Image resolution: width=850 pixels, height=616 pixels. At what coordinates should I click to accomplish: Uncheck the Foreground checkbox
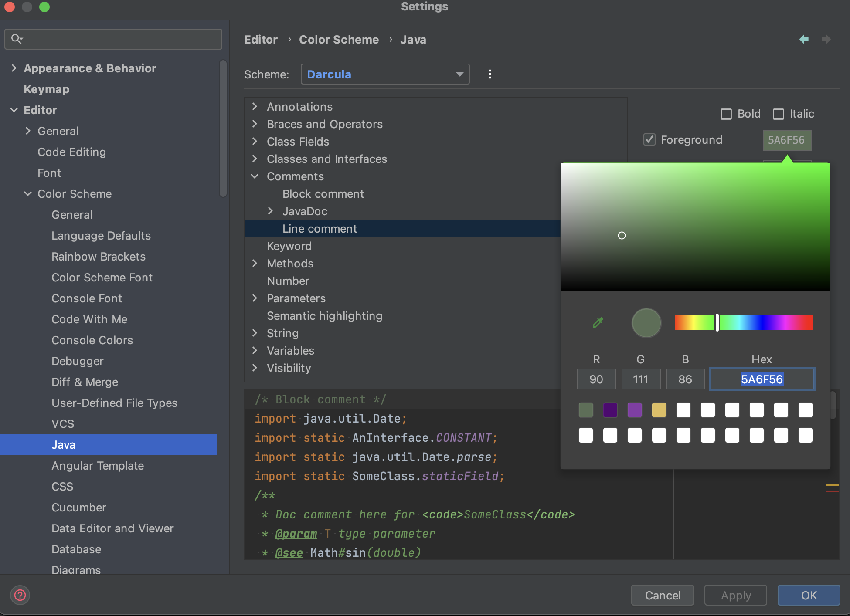(649, 139)
